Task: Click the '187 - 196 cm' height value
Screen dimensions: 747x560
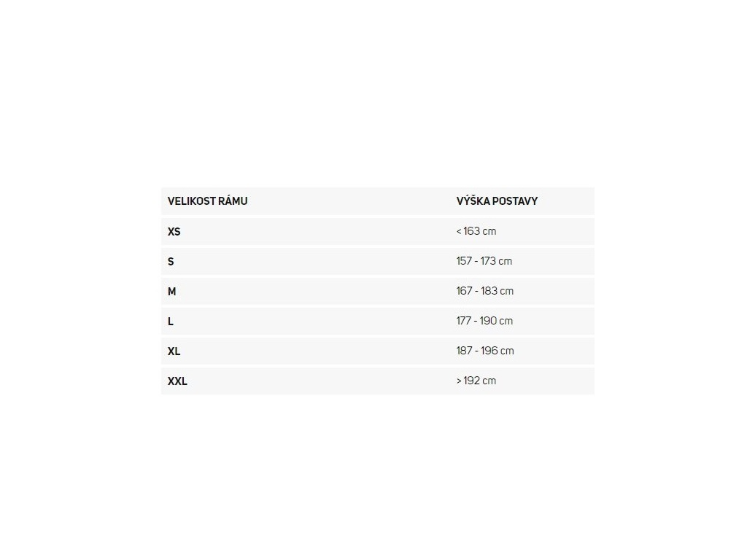Action: point(485,351)
